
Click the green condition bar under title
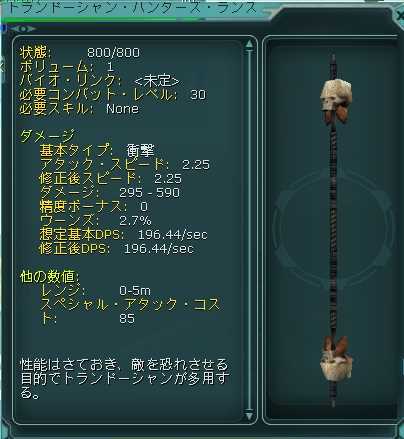click(89, 20)
